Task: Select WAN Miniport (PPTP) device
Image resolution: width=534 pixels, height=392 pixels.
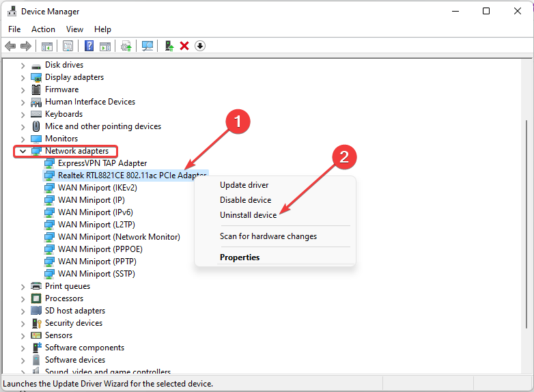Action: [96, 262]
